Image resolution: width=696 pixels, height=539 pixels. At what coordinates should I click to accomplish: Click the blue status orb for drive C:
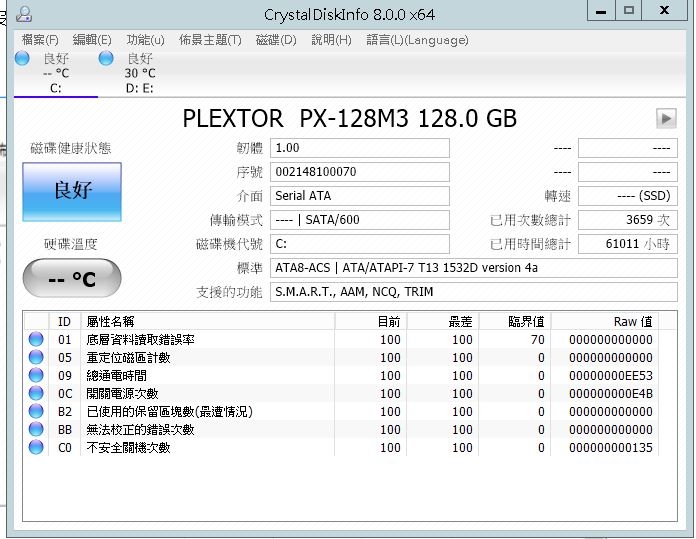tap(22, 58)
